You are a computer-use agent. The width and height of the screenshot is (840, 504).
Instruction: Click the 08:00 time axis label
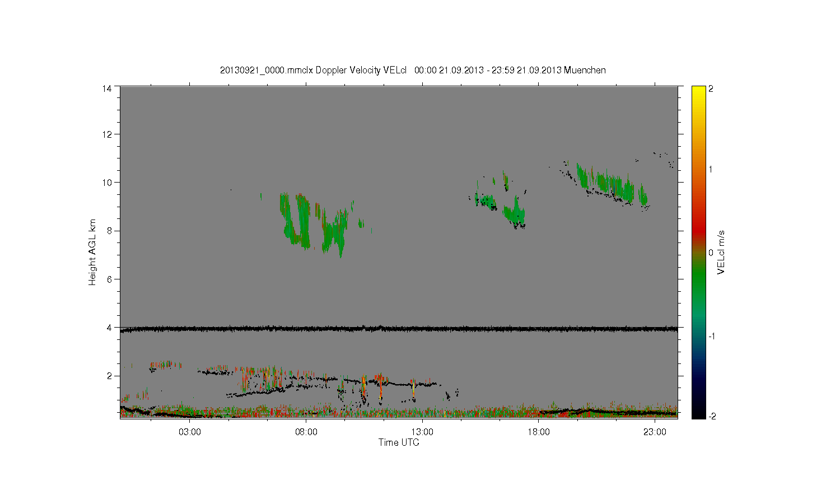pyautogui.click(x=306, y=432)
